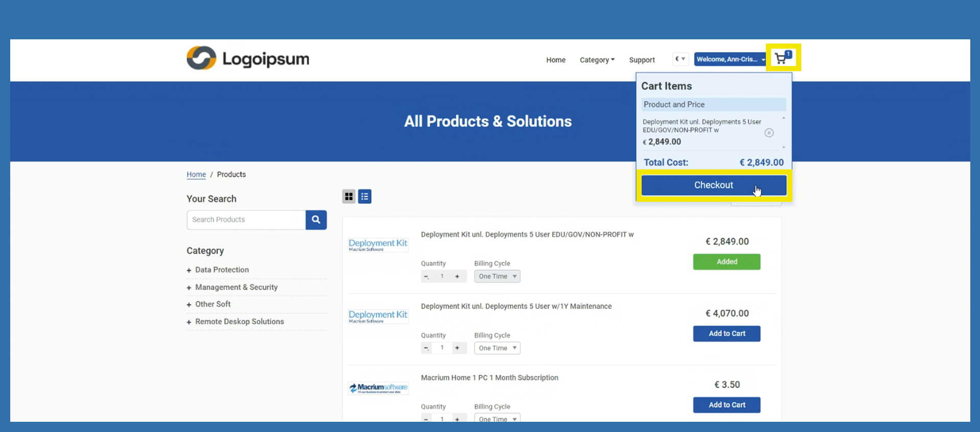The image size is (980, 432).
Task: Switch to list view layout
Action: point(364,197)
